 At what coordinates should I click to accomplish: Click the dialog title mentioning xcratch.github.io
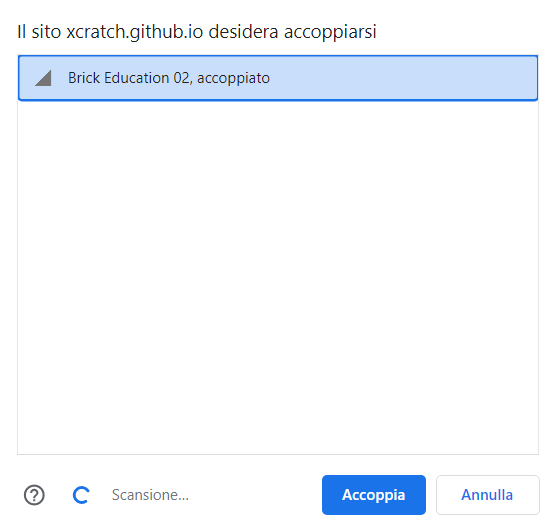(196, 32)
